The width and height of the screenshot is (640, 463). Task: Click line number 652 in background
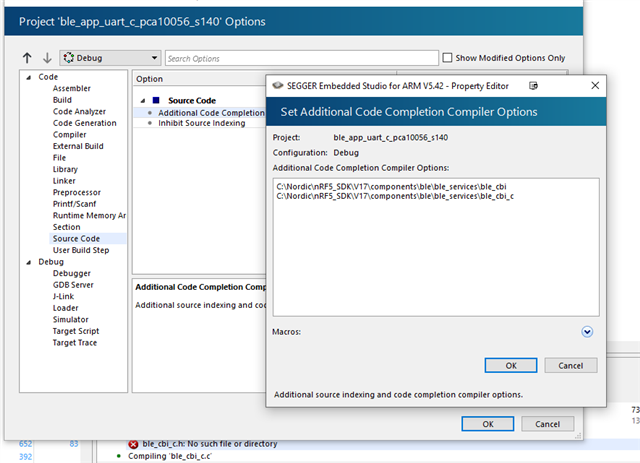[x=25, y=444]
